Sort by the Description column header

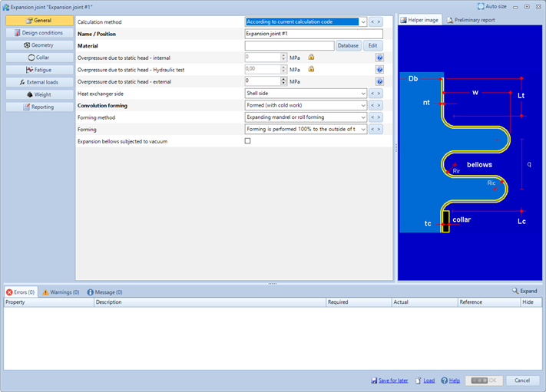210,302
